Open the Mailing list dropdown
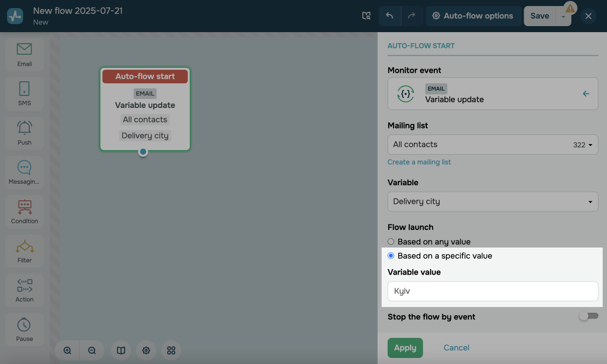This screenshot has height=364, width=607. click(493, 145)
